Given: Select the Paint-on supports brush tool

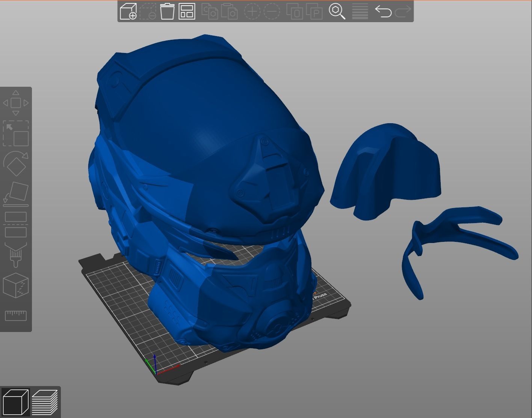Looking at the screenshot, I should click(x=16, y=255).
